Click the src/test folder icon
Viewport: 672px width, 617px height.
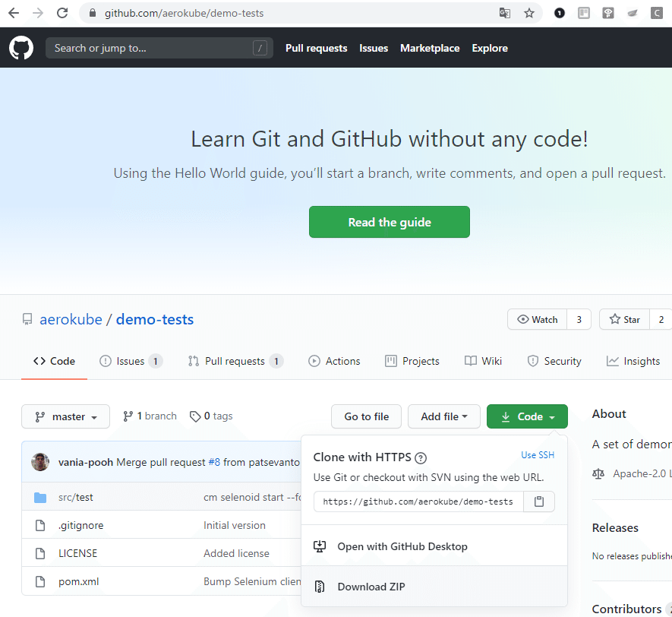pyautogui.click(x=40, y=498)
